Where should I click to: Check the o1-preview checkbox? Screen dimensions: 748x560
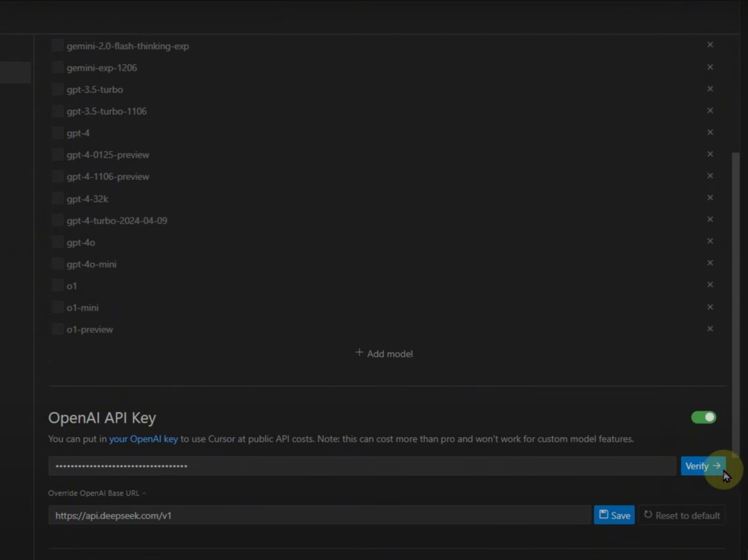[57, 330]
